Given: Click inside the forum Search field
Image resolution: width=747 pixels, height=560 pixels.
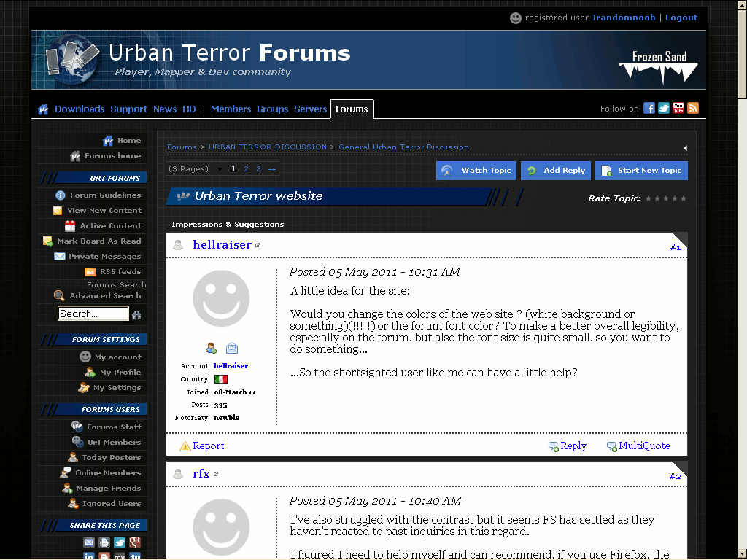Looking at the screenshot, I should point(93,314).
